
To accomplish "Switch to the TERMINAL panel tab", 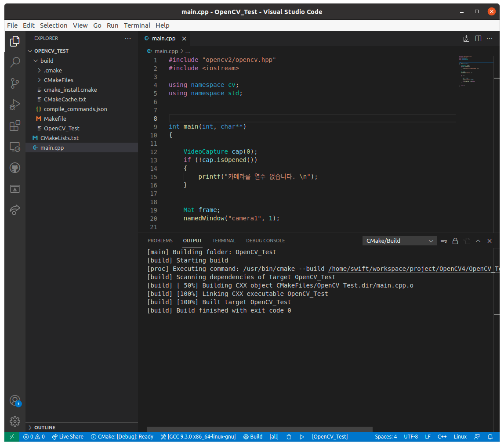I will (x=224, y=241).
